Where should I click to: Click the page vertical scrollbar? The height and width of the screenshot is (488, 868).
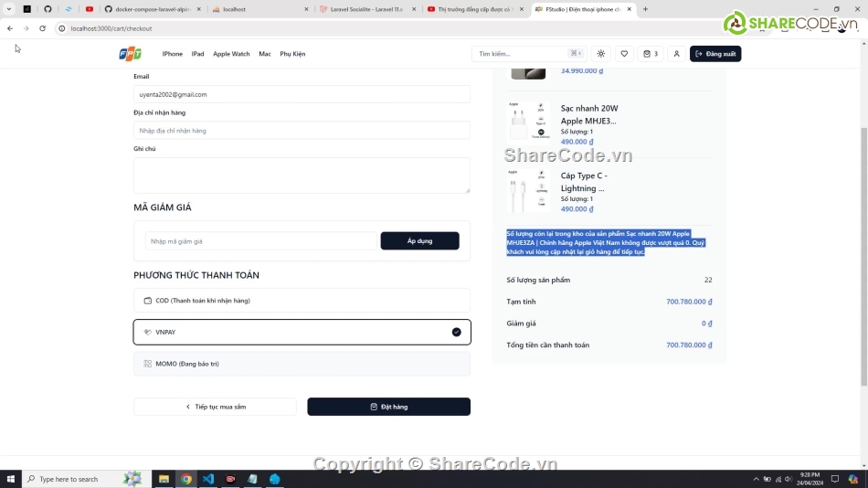(863, 255)
